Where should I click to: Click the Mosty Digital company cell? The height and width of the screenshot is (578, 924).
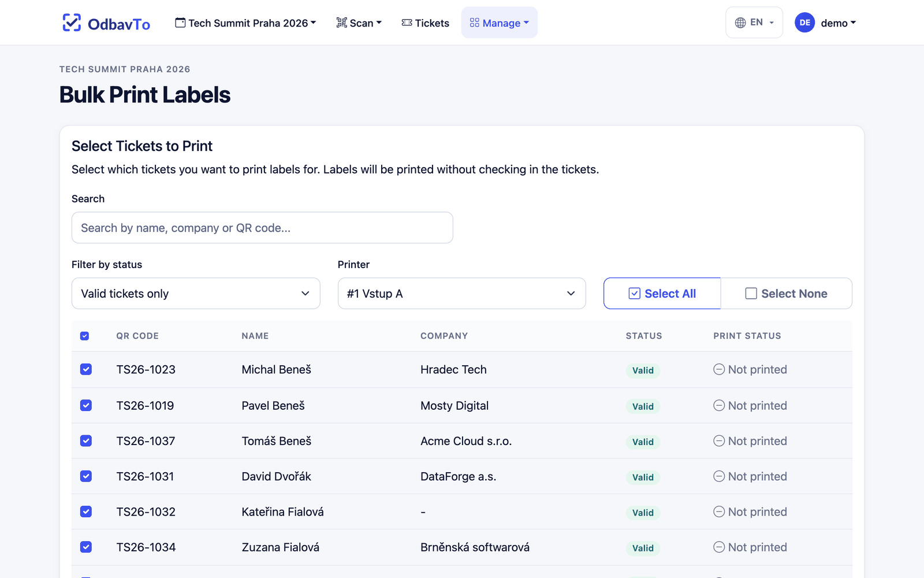coord(454,406)
